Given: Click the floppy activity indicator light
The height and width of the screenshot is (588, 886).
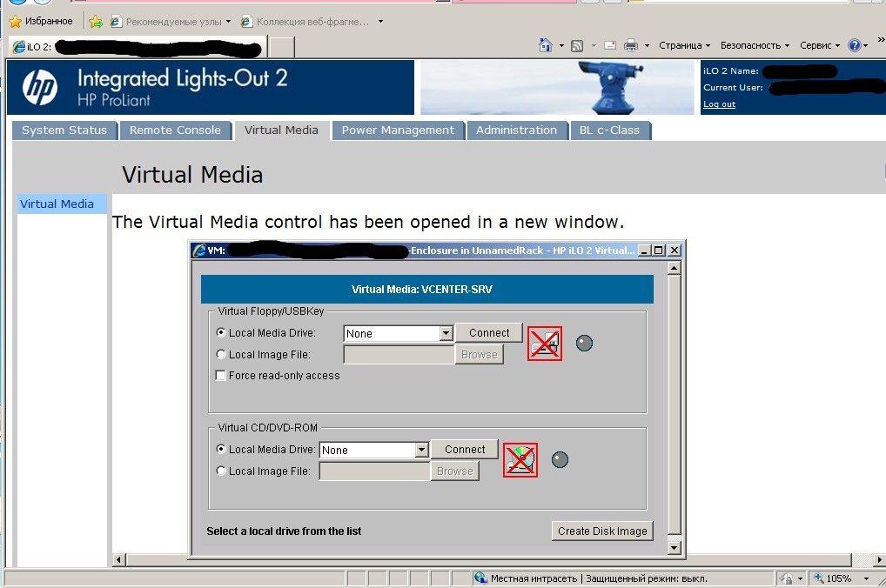Looking at the screenshot, I should (584, 343).
